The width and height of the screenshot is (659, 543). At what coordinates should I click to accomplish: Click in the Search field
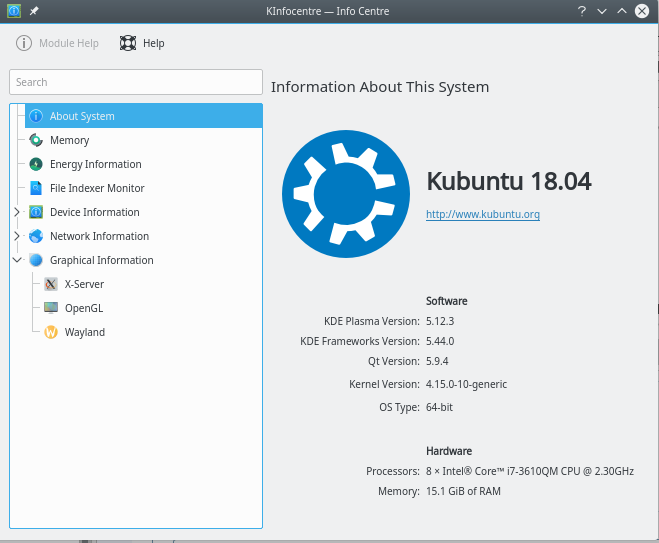point(136,82)
